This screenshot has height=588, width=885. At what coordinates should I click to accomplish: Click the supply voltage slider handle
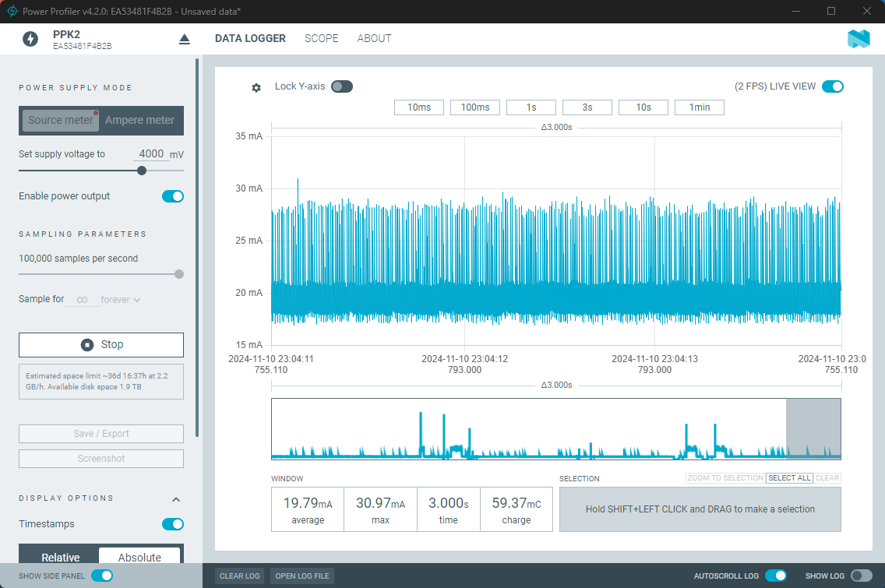(x=142, y=171)
